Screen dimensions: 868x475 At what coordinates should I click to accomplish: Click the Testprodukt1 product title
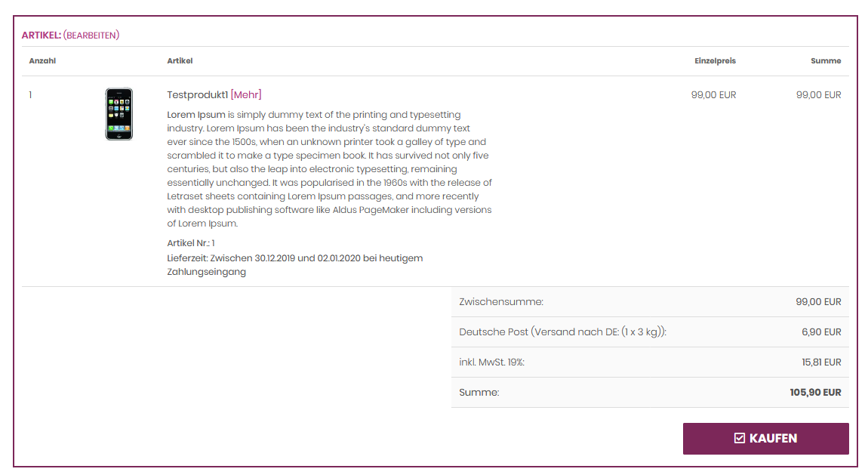point(198,94)
